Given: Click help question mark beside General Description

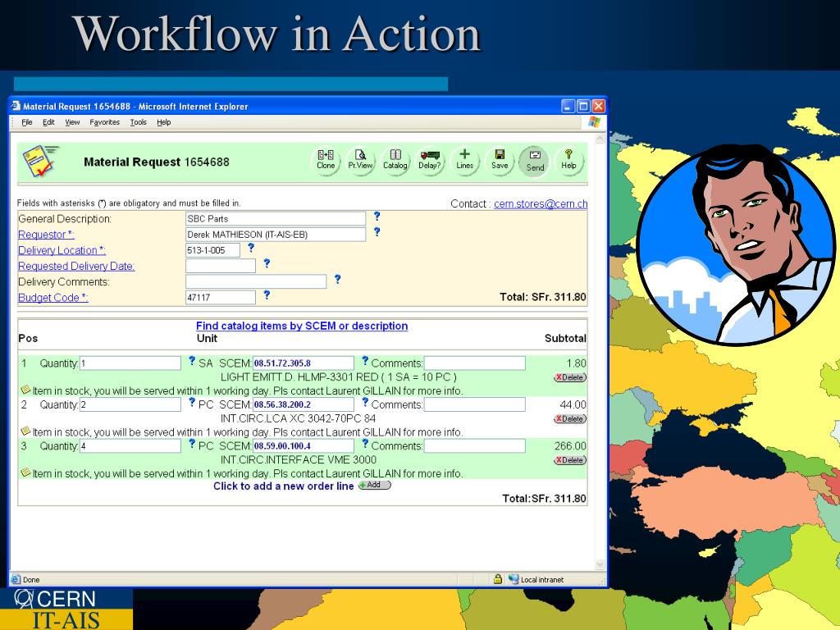Looking at the screenshot, I should tap(377, 216).
